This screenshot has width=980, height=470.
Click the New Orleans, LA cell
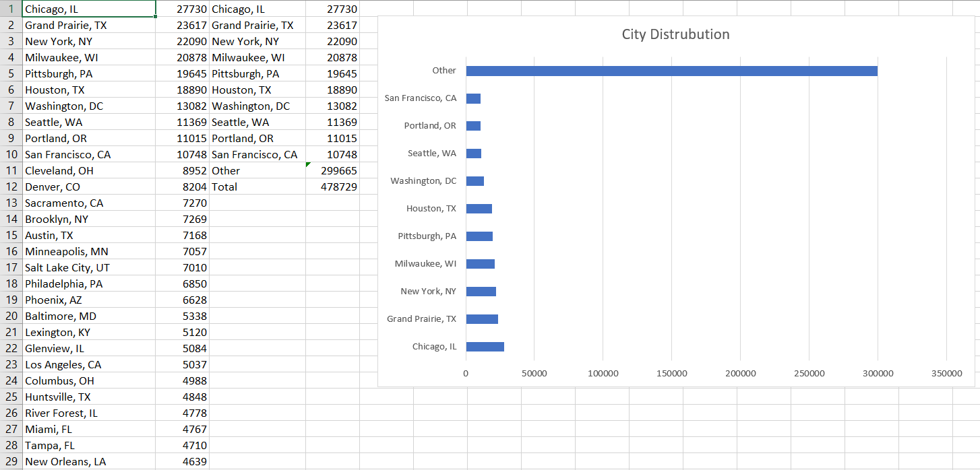[x=88, y=462]
